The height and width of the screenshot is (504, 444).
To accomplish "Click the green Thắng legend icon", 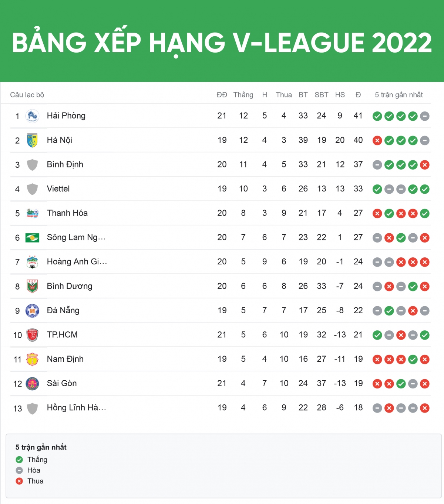I will 19,460.
